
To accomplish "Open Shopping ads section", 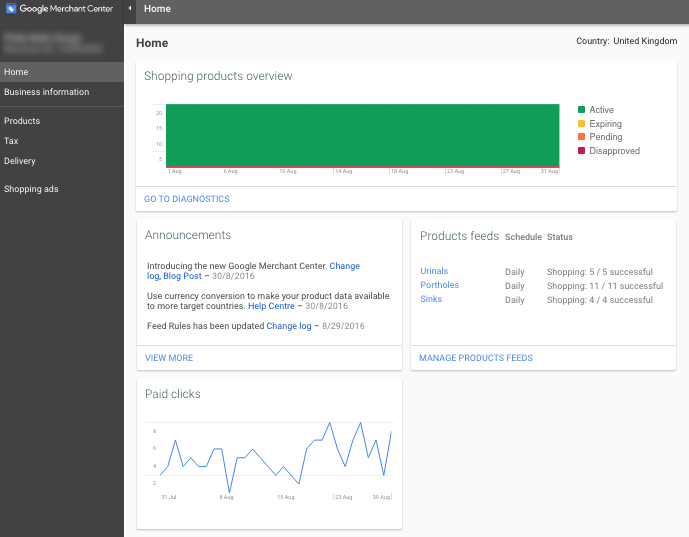I will click(31, 189).
